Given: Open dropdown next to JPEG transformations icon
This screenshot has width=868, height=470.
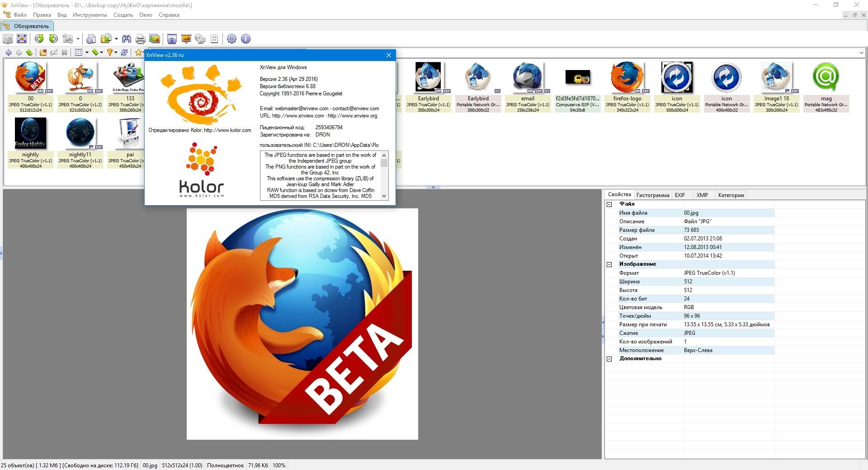Looking at the screenshot, I should [78, 39].
